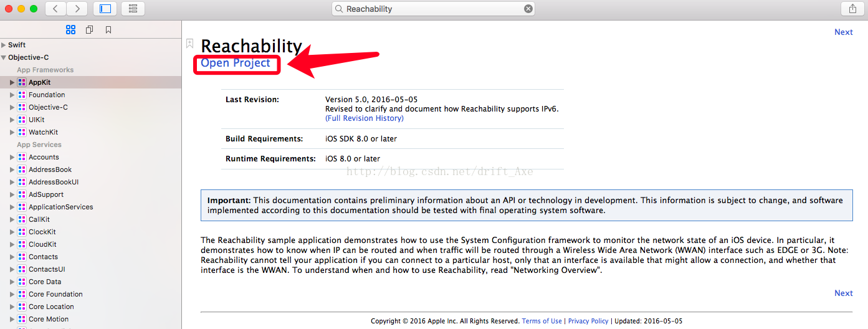The height and width of the screenshot is (329, 868).
Task: Click the Core Data framework icon
Action: click(x=22, y=282)
